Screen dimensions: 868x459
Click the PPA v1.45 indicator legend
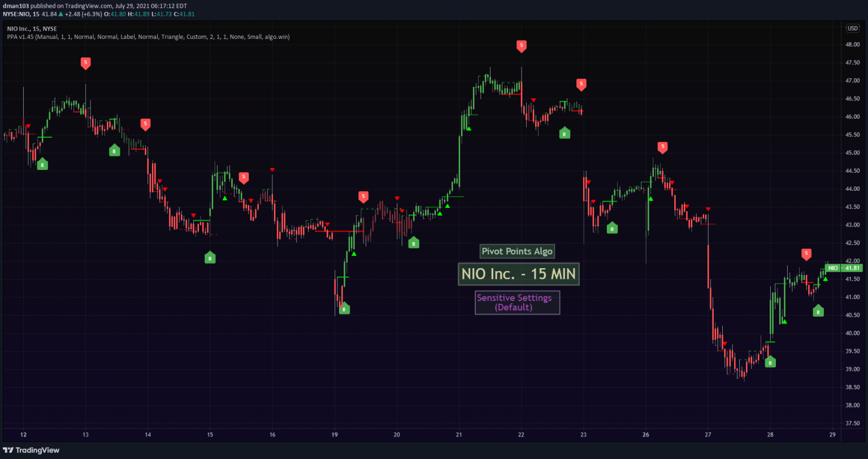tap(148, 37)
